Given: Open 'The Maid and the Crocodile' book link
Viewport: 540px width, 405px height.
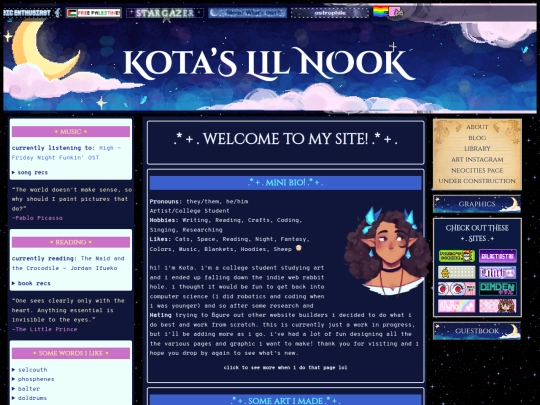Looking at the screenshot, I should [x=68, y=263].
